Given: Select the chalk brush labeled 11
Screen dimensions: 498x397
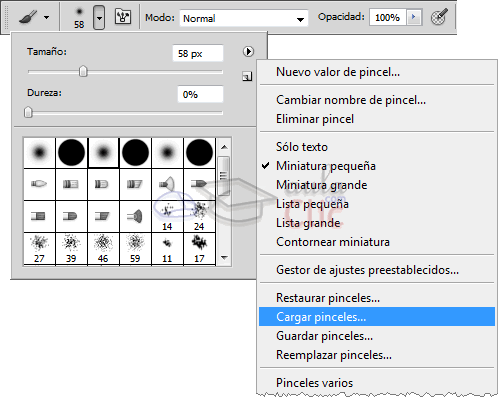Looking at the screenshot, I should click(x=167, y=249).
